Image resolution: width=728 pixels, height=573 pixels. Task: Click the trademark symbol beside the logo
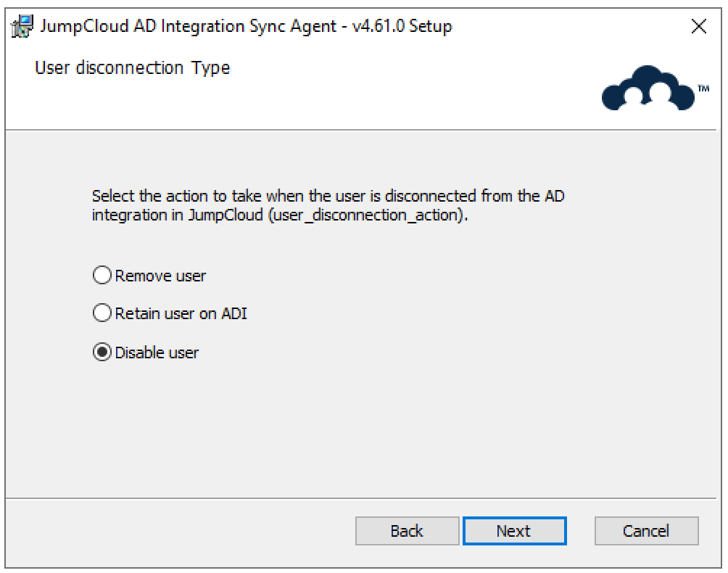tap(703, 88)
